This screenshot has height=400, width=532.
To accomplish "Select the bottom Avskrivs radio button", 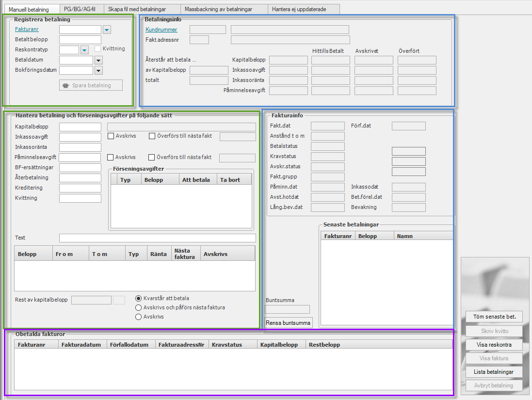I will tap(138, 317).
